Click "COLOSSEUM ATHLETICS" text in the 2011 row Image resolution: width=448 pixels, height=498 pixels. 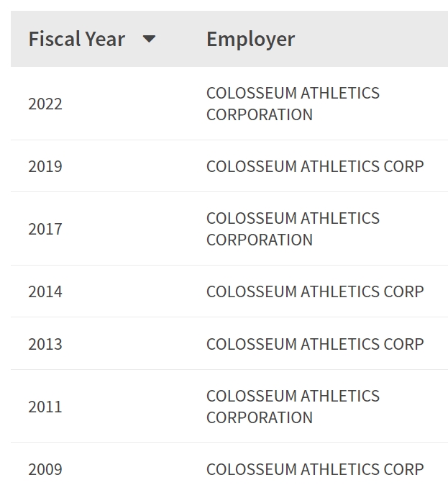point(293,396)
